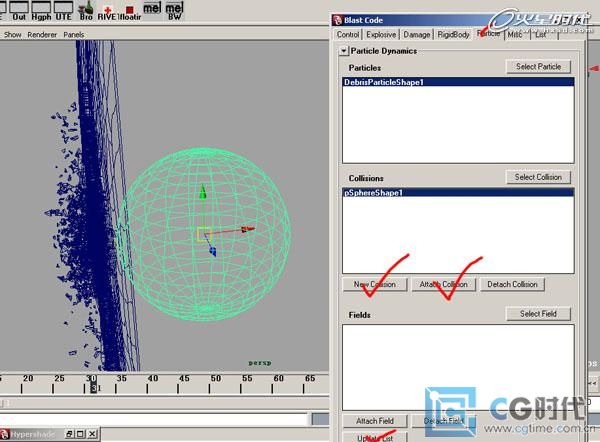
Task: Click the BW mel script shelf icon
Action: (175, 11)
